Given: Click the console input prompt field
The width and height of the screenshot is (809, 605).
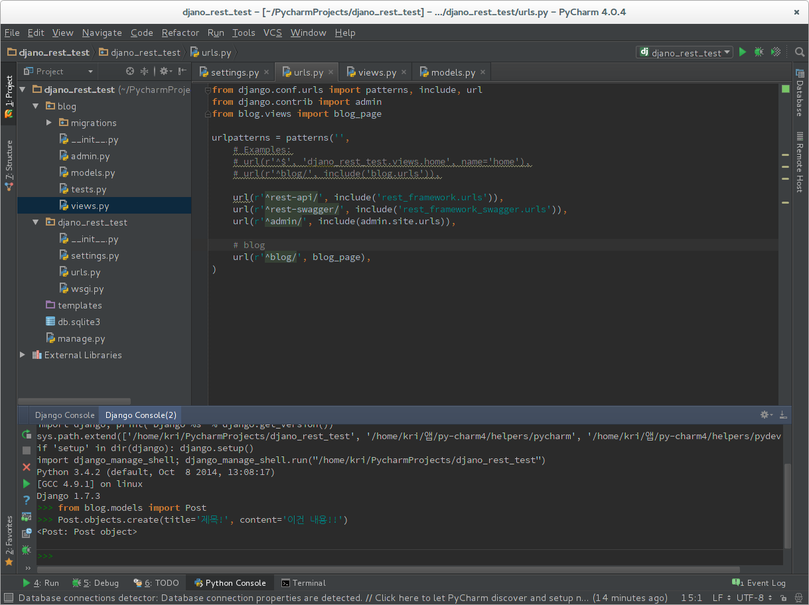Looking at the screenshot, I should [410, 556].
